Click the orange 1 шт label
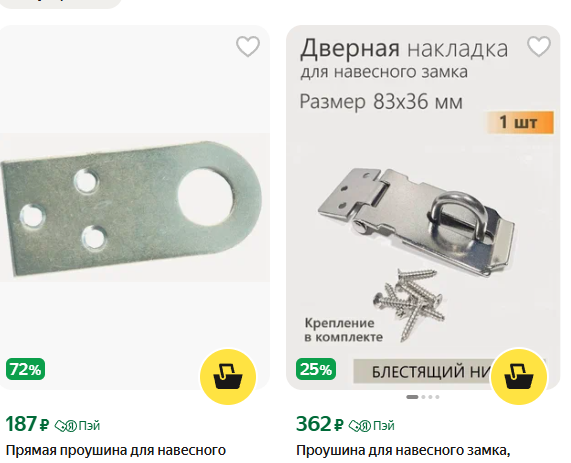 tap(520, 122)
